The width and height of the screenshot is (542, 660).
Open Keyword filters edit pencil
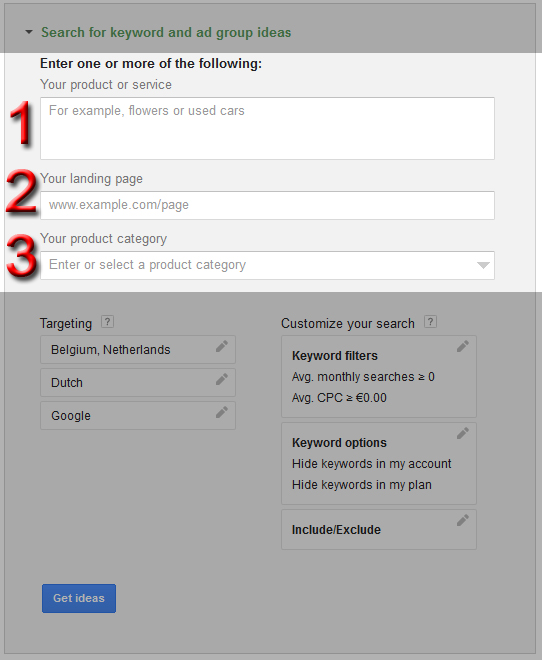pyautogui.click(x=462, y=346)
